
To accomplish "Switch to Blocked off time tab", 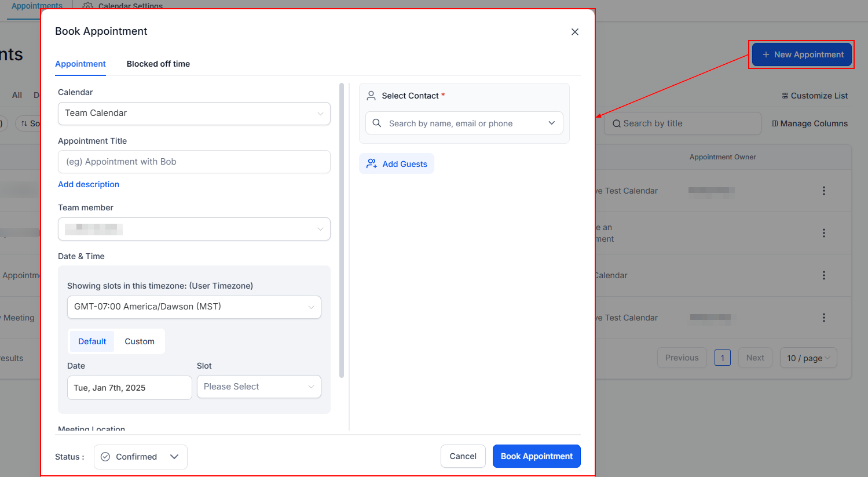I will click(x=158, y=64).
